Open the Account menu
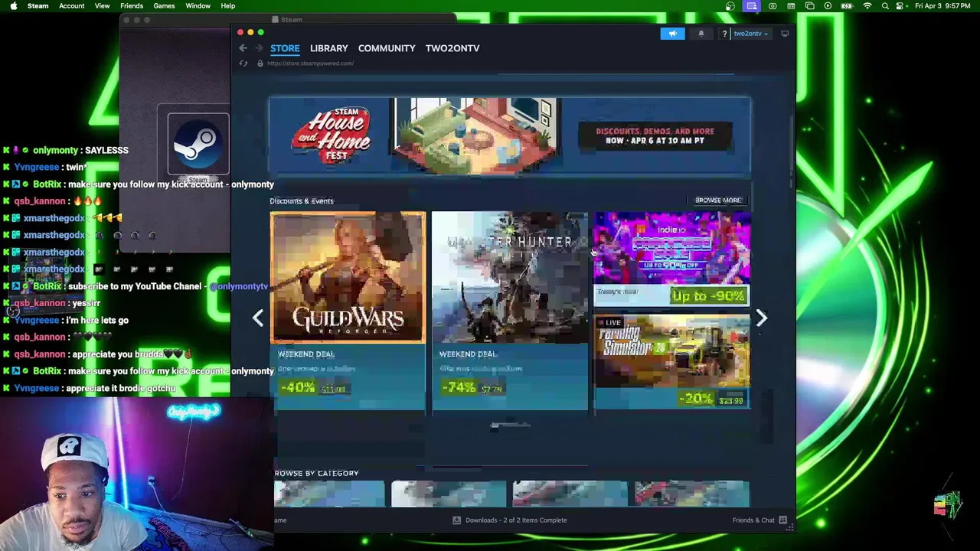Viewport: 980px width, 551px height. (x=72, y=6)
